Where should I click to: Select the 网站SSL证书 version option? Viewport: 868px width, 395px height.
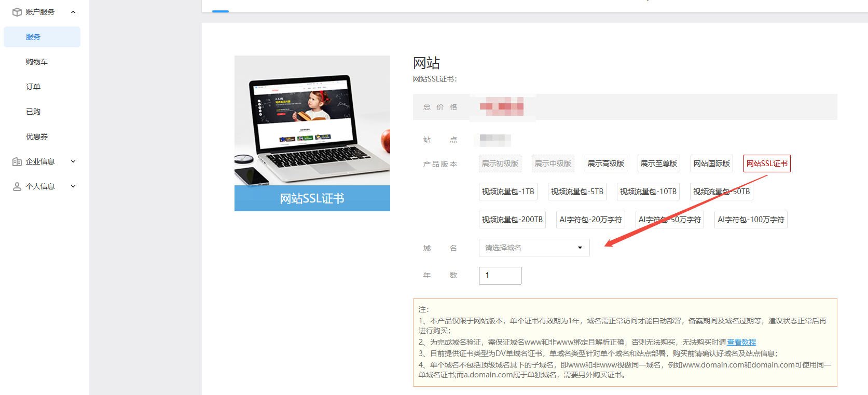[x=767, y=164]
